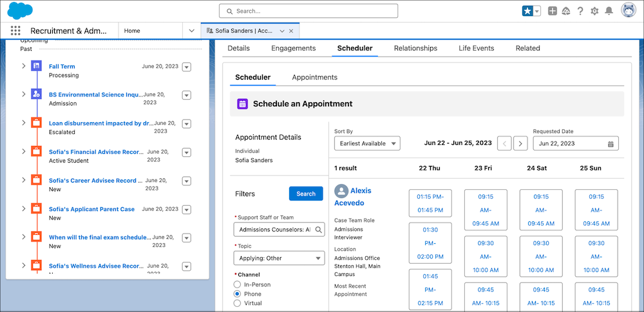
Task: Close the Sofia Sanders tab
Action: click(291, 31)
